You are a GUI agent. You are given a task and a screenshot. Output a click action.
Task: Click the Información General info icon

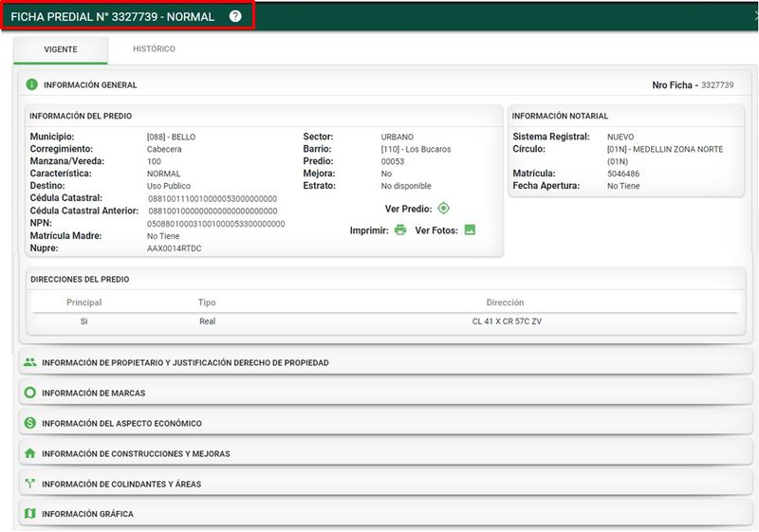[x=31, y=84]
